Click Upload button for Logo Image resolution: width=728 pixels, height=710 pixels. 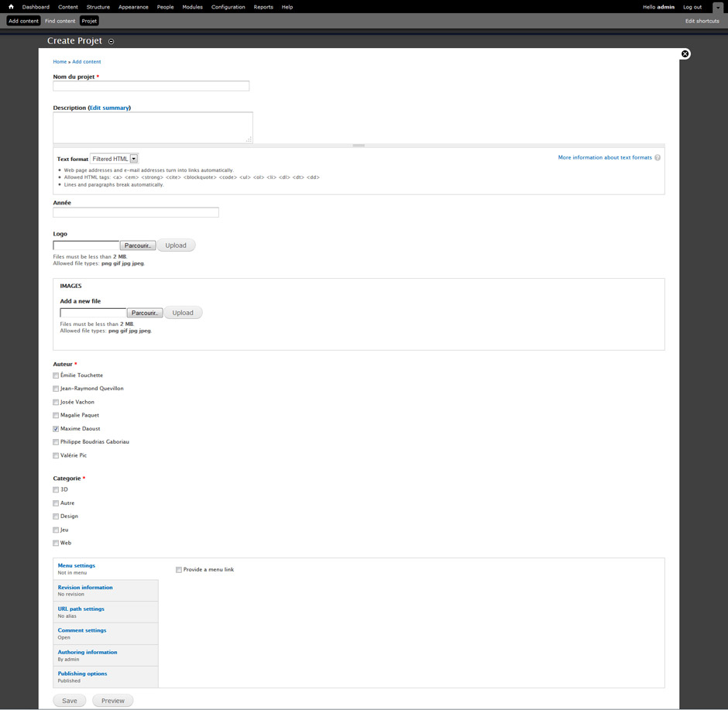coord(176,245)
